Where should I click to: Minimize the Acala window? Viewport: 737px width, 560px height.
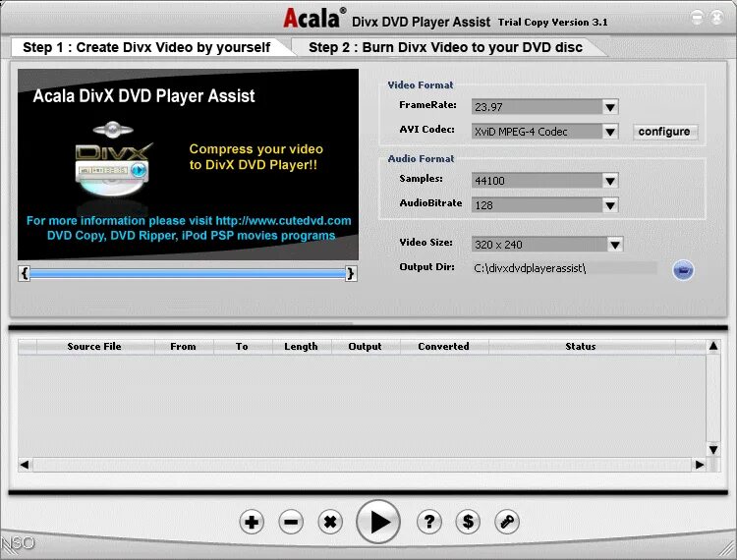click(x=697, y=18)
